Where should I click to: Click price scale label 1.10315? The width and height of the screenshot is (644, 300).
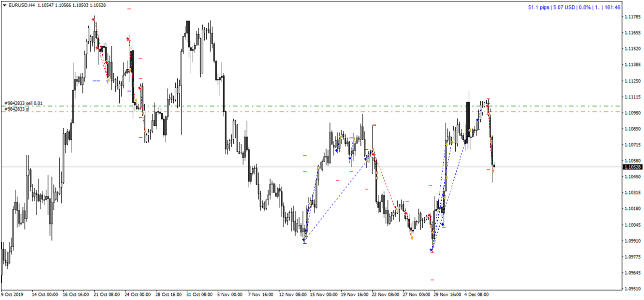coord(632,192)
